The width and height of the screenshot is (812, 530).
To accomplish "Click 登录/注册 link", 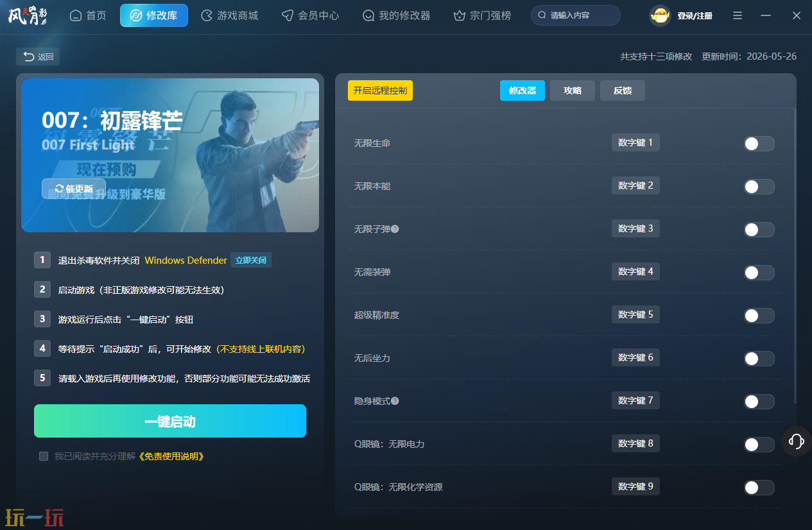I will point(695,15).
